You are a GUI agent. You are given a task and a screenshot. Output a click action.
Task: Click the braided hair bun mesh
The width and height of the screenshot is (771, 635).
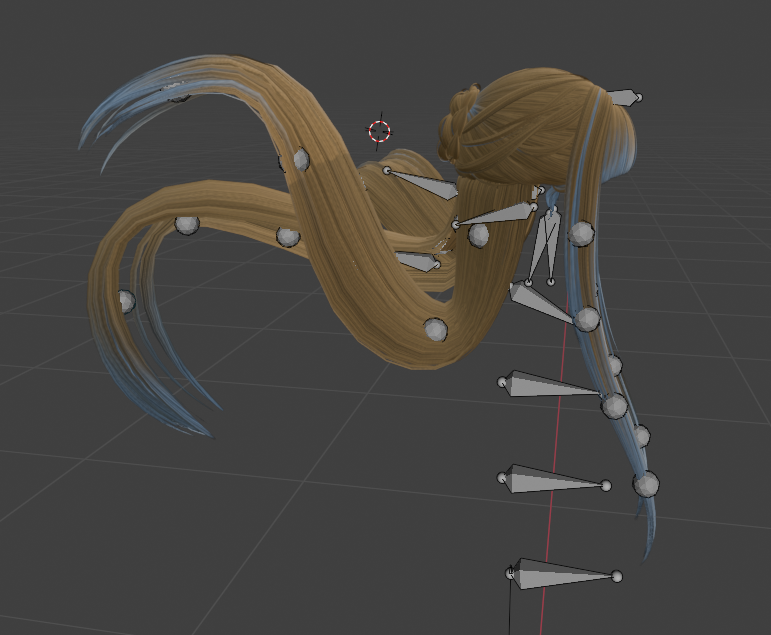pyautogui.click(x=456, y=125)
